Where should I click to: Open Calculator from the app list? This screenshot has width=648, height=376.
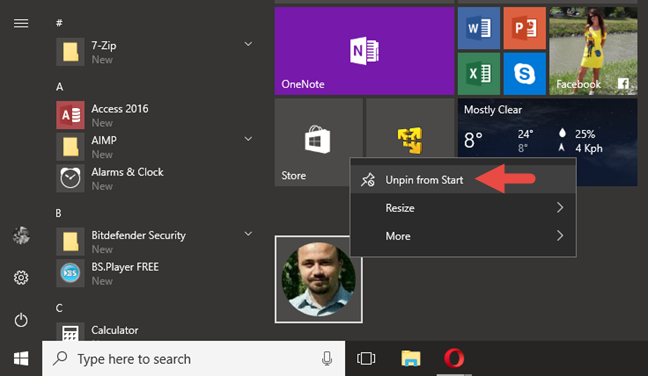pyautogui.click(x=156, y=332)
